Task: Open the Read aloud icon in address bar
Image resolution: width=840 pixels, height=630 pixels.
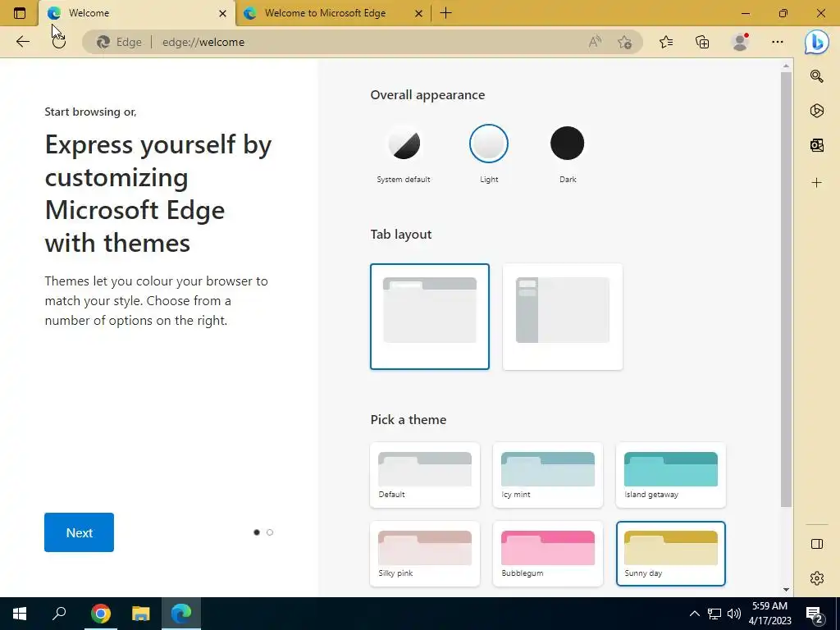Action: [595, 42]
